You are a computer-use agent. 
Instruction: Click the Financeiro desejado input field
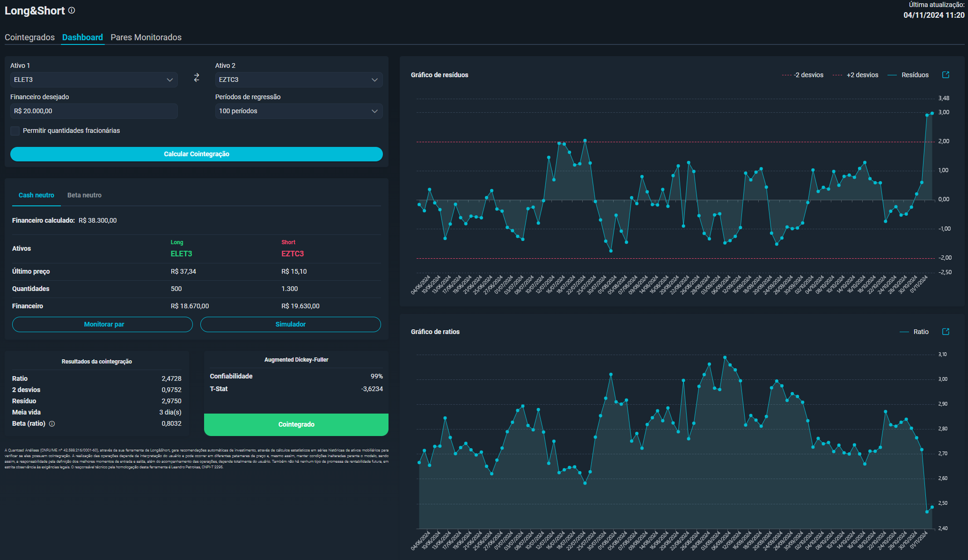click(94, 111)
